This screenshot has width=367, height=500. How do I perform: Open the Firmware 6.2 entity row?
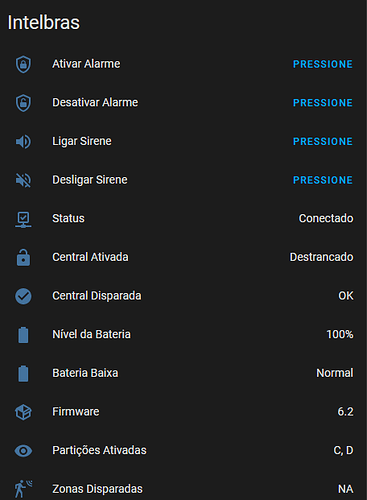coord(183,412)
